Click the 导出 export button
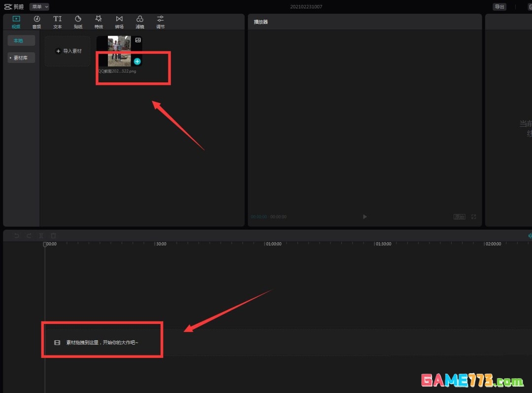Image resolution: width=532 pixels, height=393 pixels. (499, 7)
